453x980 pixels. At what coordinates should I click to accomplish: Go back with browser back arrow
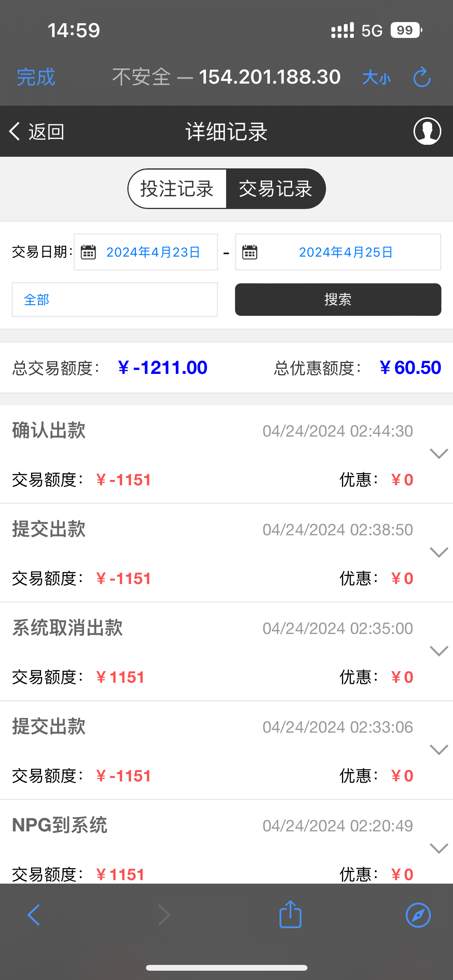pos(34,915)
